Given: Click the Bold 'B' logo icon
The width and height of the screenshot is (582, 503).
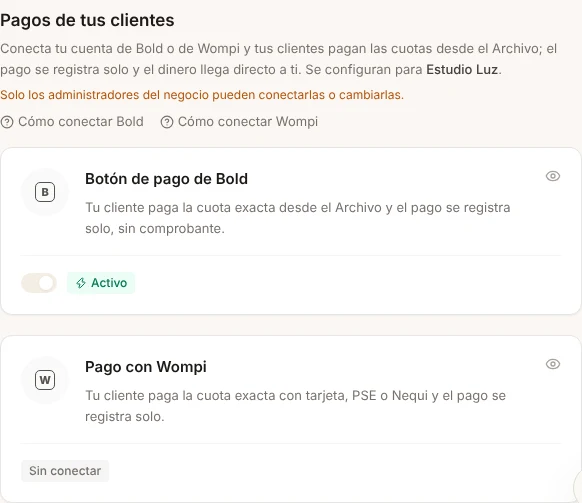Looking at the screenshot, I should tap(45, 192).
